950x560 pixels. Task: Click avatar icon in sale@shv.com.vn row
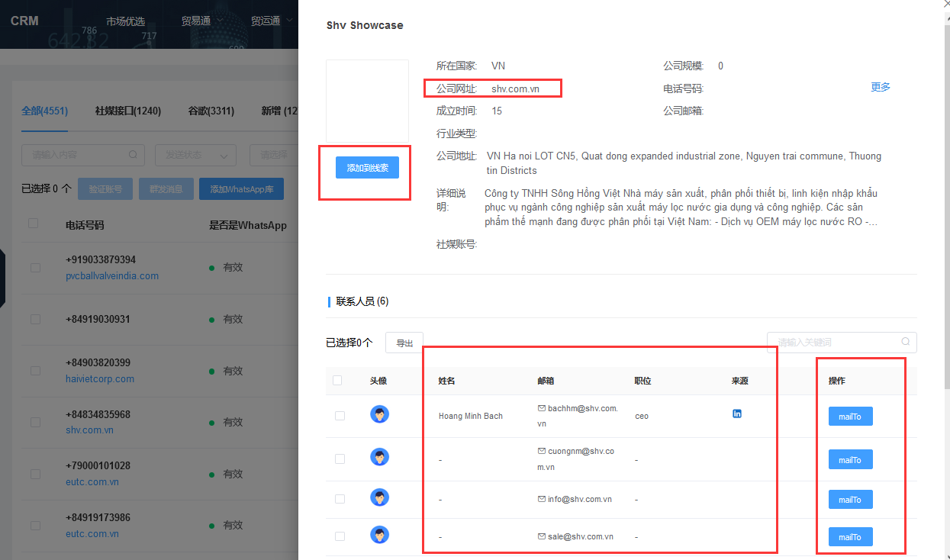[379, 535]
